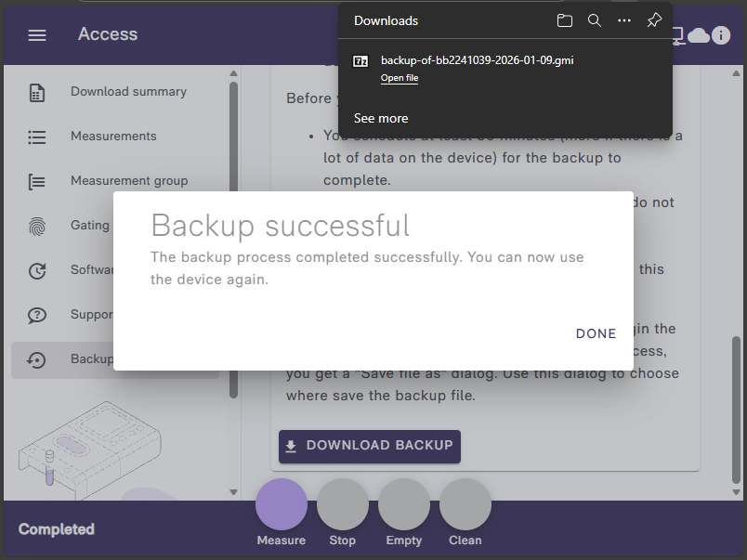
Task: Pin the Downloads panel
Action: click(x=654, y=20)
